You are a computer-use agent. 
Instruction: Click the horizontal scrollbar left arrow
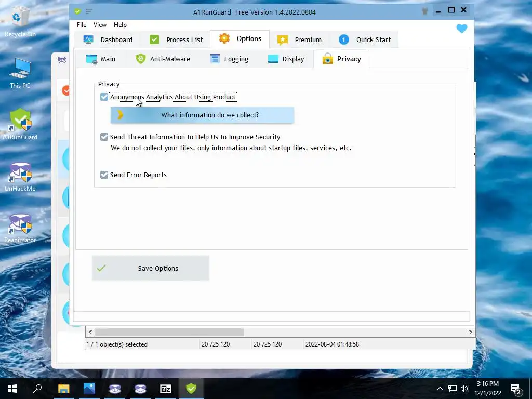tap(90, 332)
